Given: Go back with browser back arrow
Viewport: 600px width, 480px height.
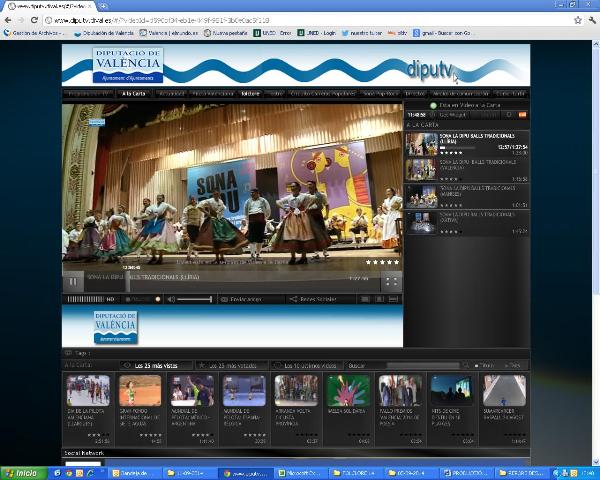Looking at the screenshot, I should [x=8, y=20].
